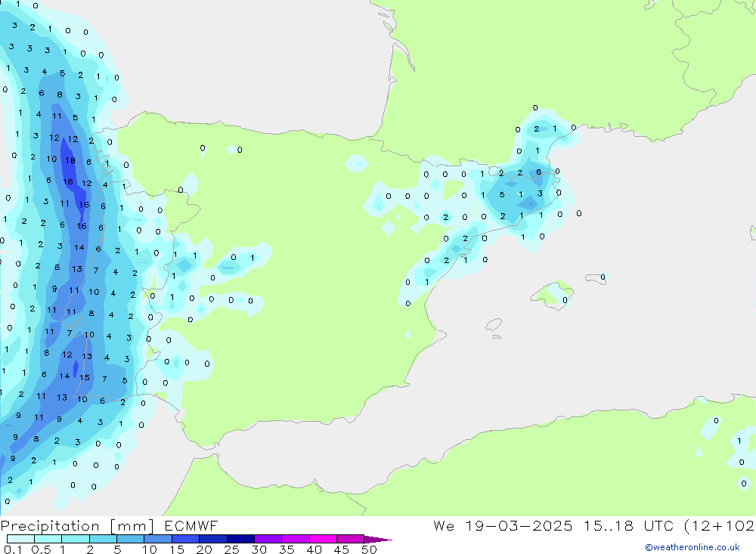Viewport: 756px width, 554px height.
Task: Pick the 10–15 mm legend color box
Action: pos(158,539)
